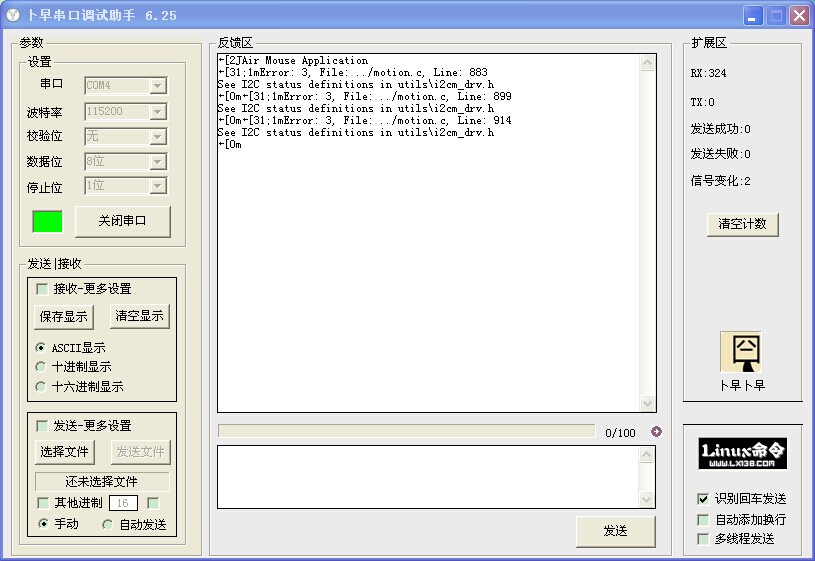The width and height of the screenshot is (815, 561).
Task: Uncheck 识别回车发送 option
Action: 703,499
